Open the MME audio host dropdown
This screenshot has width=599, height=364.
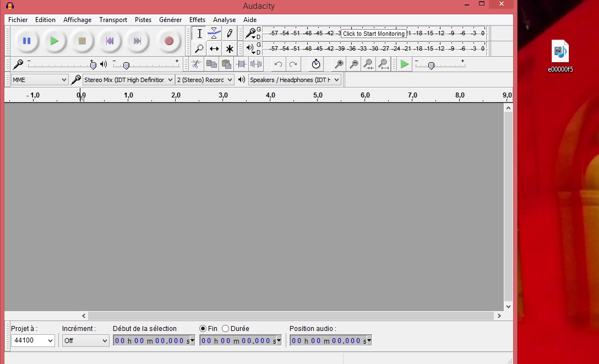[x=39, y=80]
